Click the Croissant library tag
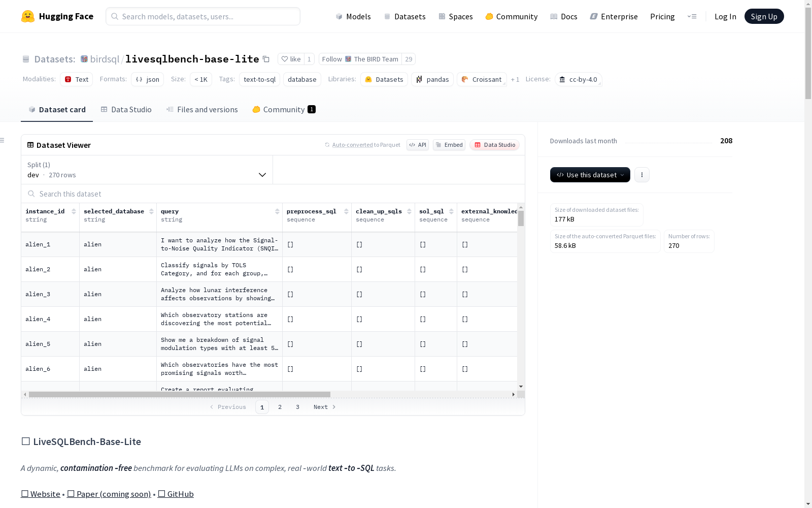This screenshot has width=812, height=508. tap(482, 79)
